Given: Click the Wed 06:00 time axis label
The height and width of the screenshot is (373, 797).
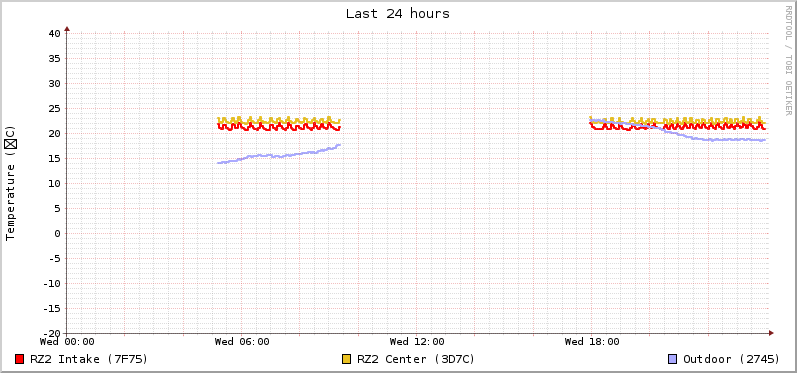Looking at the screenshot, I should [242, 341].
